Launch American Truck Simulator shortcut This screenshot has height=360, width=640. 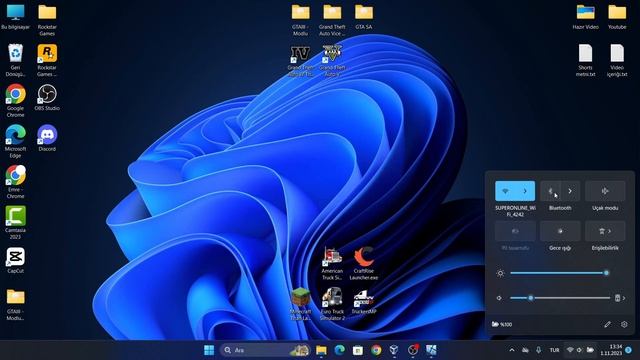[332, 264]
